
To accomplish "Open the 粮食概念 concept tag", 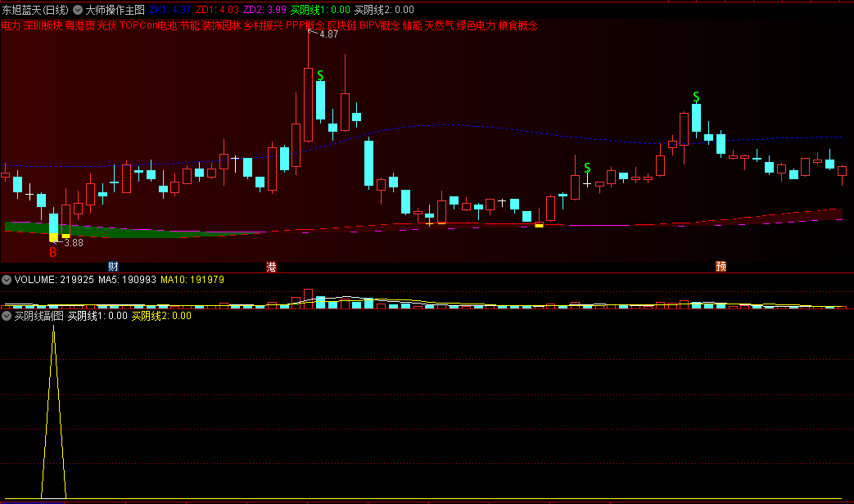I will tap(518, 25).
